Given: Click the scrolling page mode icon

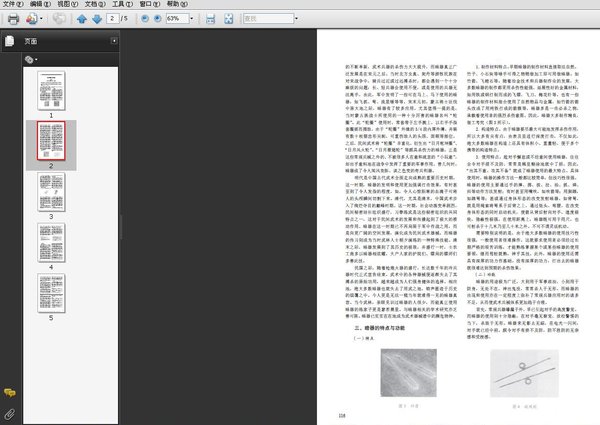Looking at the screenshot, I should [210, 19].
